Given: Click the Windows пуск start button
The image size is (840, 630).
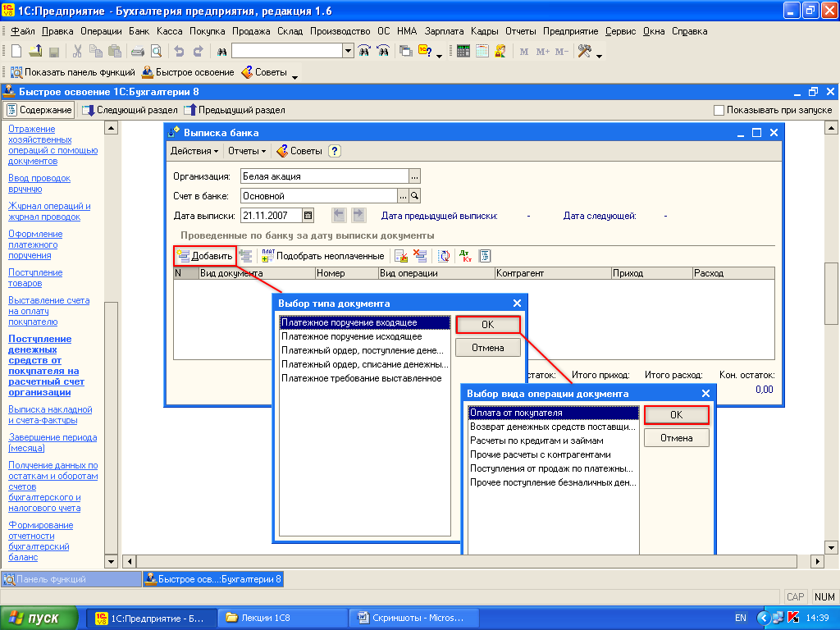Looking at the screenshot, I should (39, 619).
